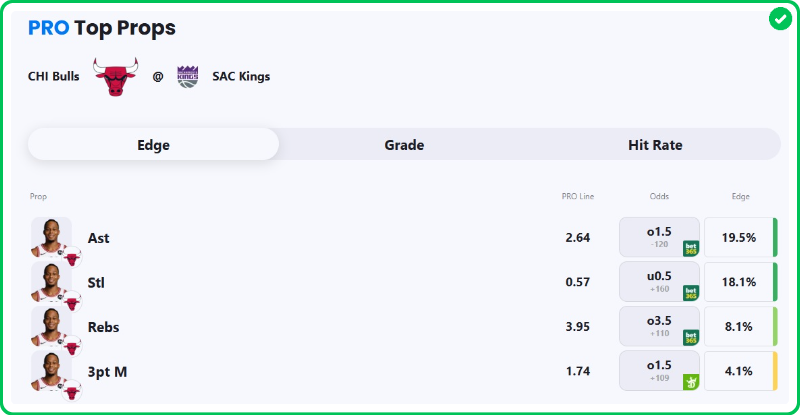This screenshot has height=415, width=800.
Task: Switch to the Hit Rate tab
Action: [x=655, y=145]
